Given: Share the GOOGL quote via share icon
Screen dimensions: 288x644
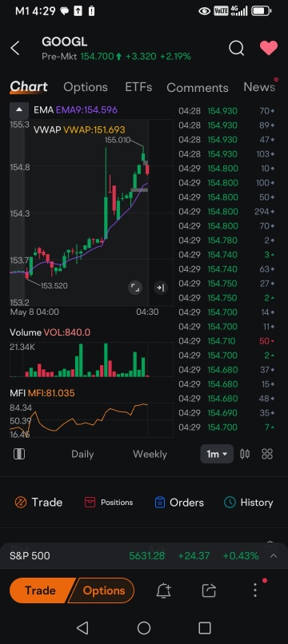Looking at the screenshot, I should click(x=209, y=590).
